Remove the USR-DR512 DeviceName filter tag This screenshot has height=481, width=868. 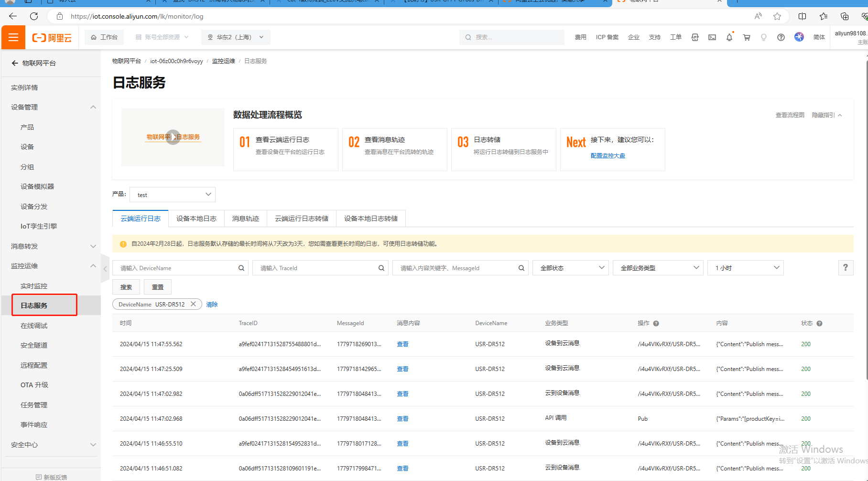tap(193, 304)
